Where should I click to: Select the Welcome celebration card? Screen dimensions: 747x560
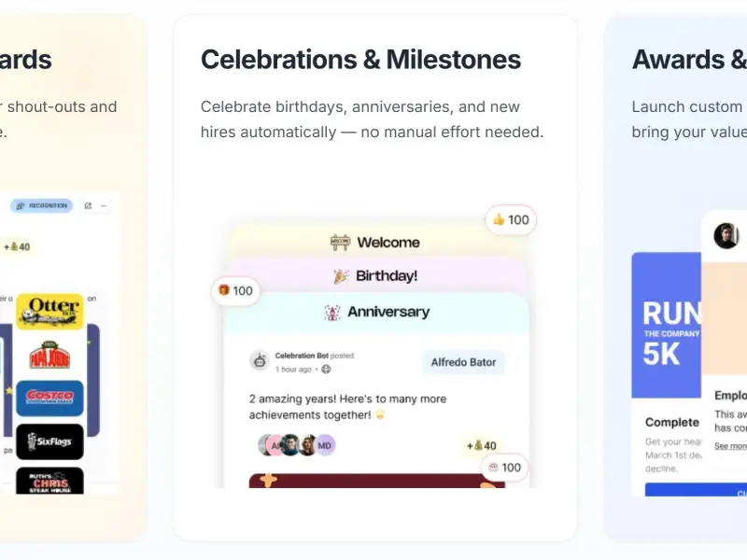376,242
